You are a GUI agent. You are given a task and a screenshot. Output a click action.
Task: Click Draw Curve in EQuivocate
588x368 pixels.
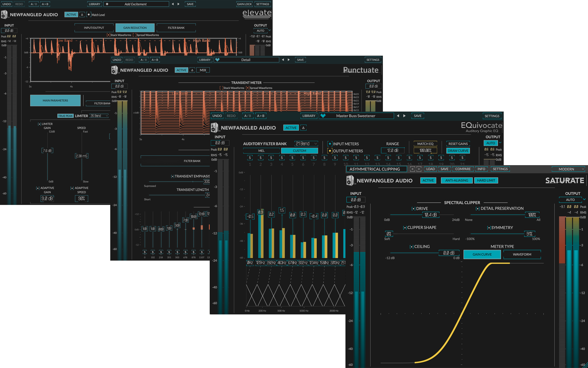(x=458, y=151)
